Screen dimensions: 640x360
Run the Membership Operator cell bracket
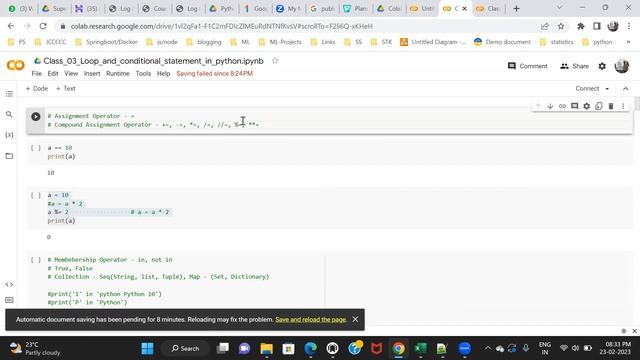click(36, 260)
